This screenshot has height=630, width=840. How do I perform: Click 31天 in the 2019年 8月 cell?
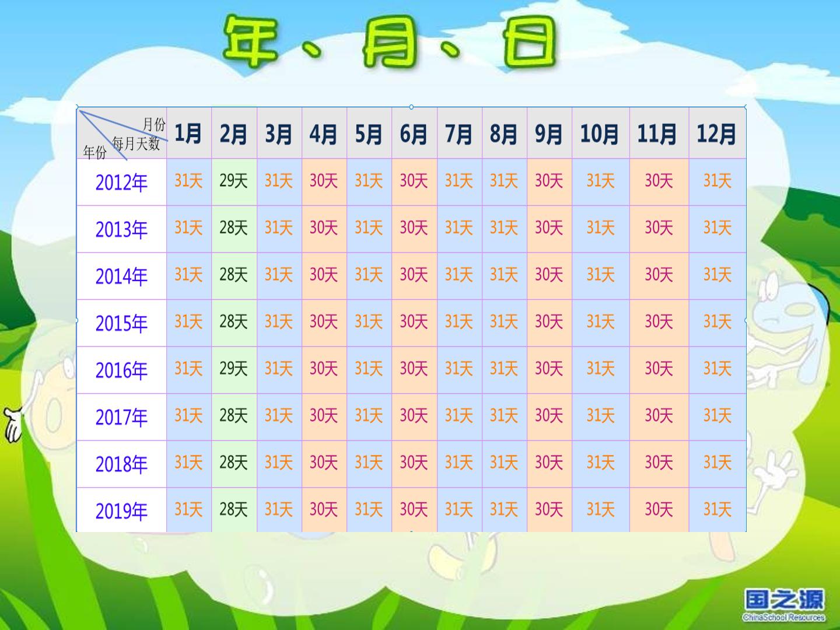coord(504,509)
